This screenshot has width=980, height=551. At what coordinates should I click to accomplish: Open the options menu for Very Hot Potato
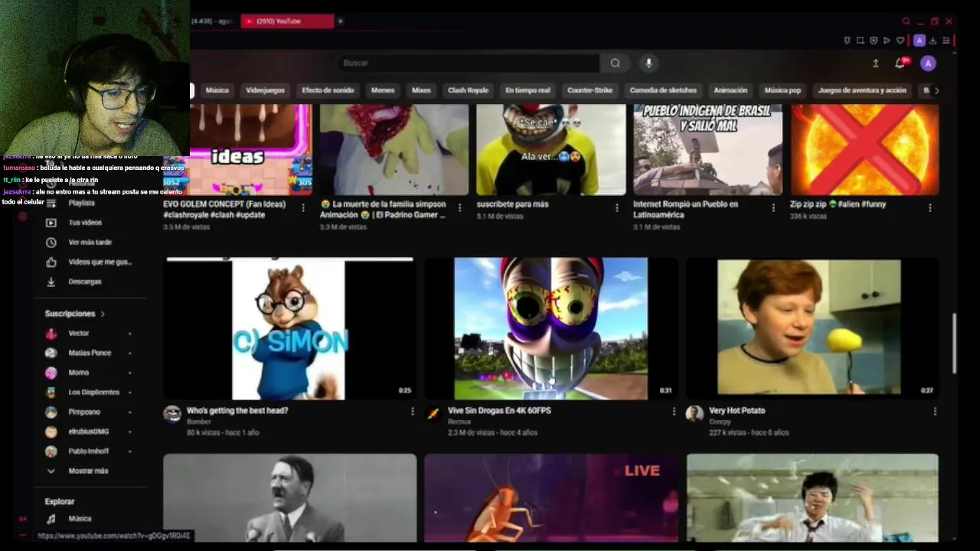click(935, 412)
